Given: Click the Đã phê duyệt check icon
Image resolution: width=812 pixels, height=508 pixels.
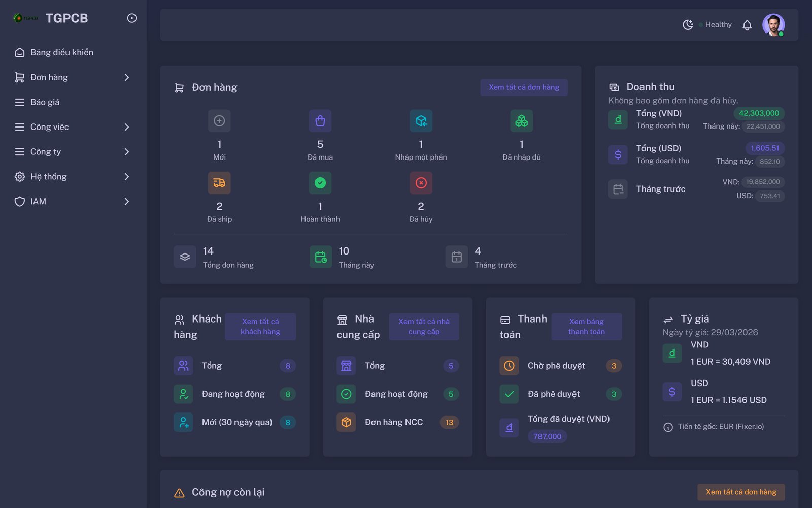Looking at the screenshot, I should [509, 394].
